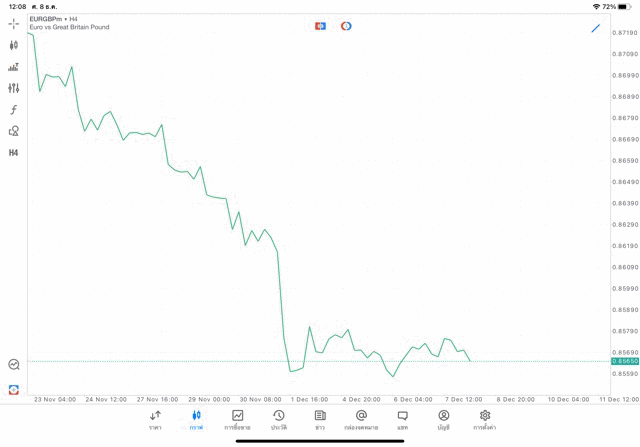Open the การซื้อขาย (Trade) tab
The image size is (640, 447).
(237, 420)
